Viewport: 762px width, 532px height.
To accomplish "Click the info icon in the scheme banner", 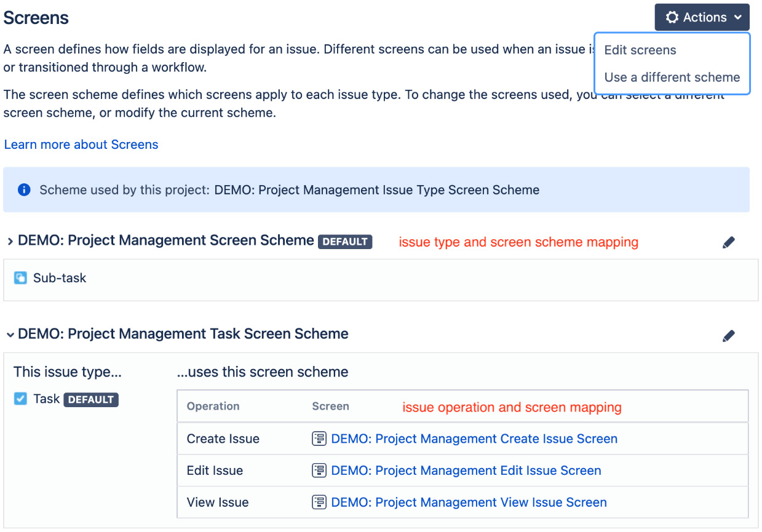I will [x=24, y=190].
